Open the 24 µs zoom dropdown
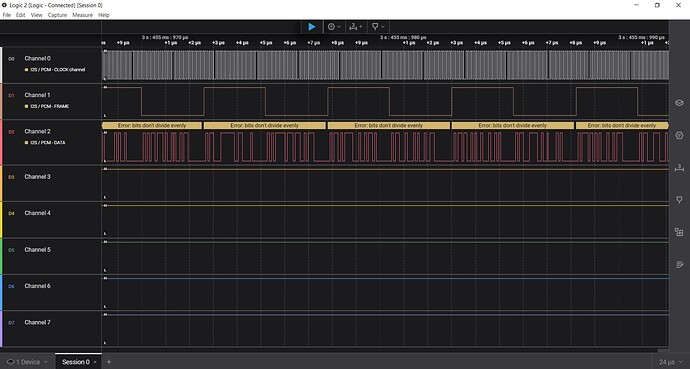Screen dimensions: 690x369 671,362
